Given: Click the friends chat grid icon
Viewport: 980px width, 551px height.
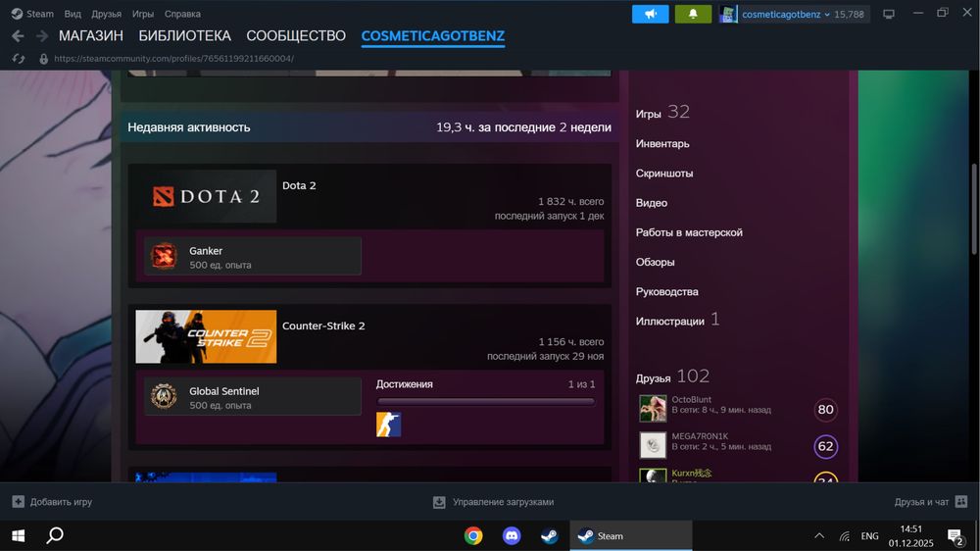Looking at the screenshot, I should (961, 502).
